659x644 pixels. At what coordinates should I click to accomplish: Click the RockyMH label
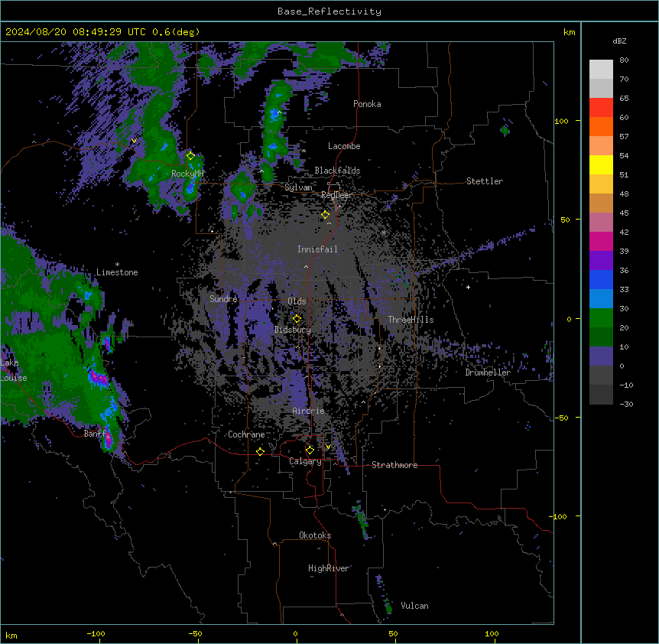(187, 174)
